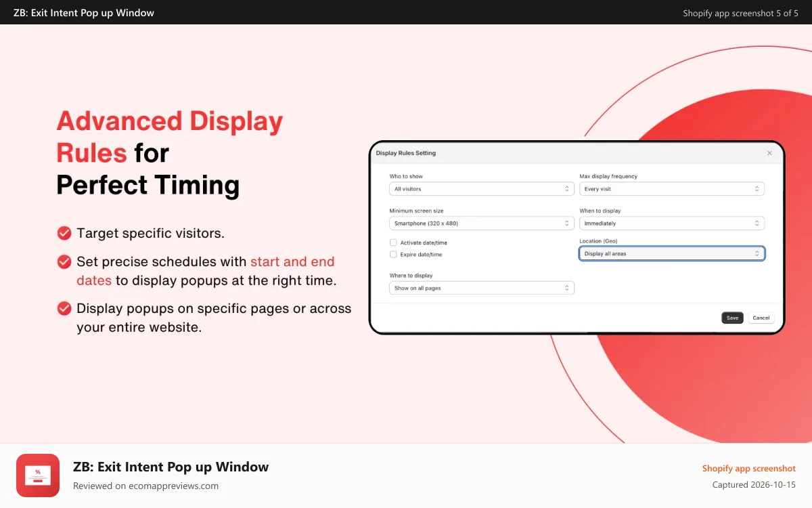Click the checkmark beside Target specific visitors

[64, 234]
